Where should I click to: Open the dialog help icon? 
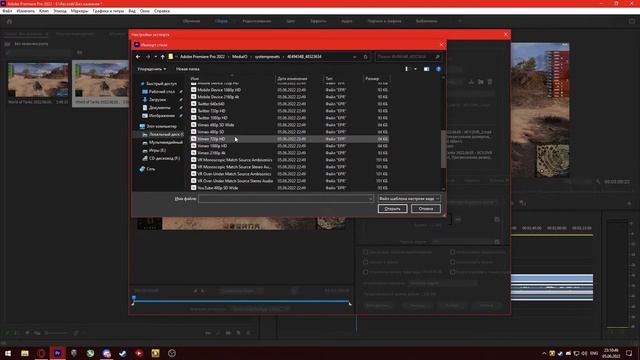click(438, 69)
